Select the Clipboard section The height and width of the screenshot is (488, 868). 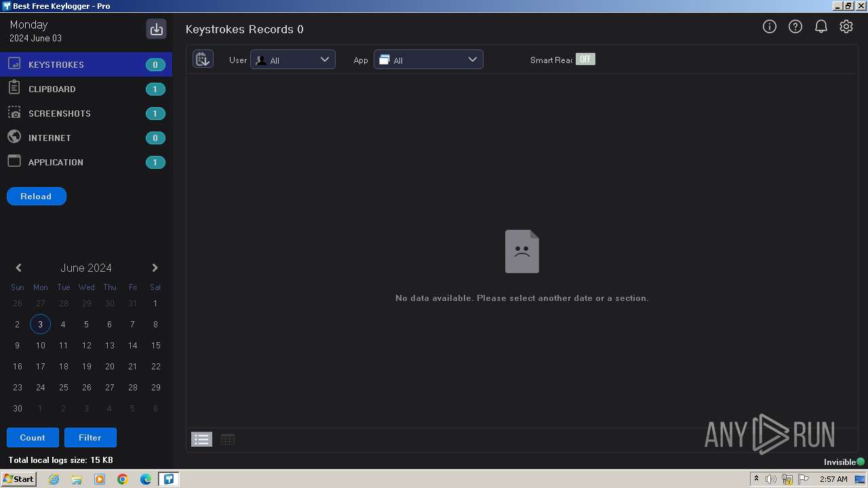tap(86, 89)
